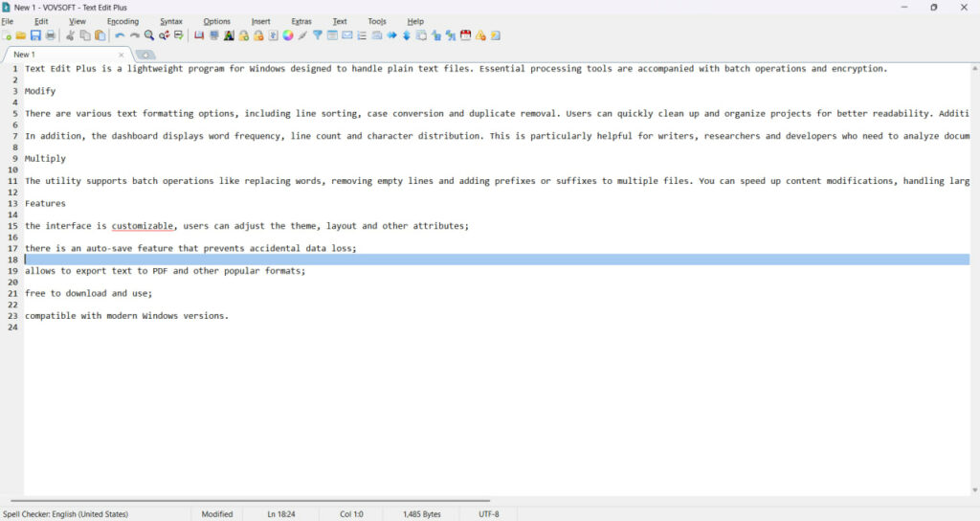Click the blue funnel filter icon
Viewport: 980px width, 521px height.
pos(318,35)
